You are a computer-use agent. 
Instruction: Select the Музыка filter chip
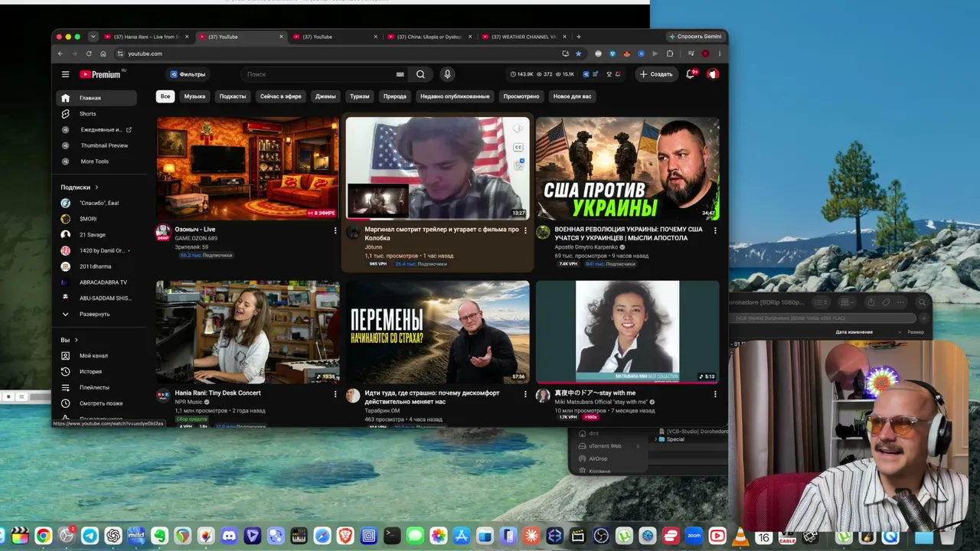[194, 96]
